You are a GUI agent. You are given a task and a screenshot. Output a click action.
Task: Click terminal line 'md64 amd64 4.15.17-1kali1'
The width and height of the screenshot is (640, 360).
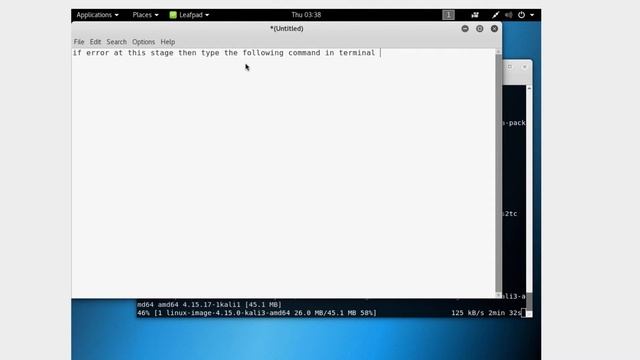(209, 304)
